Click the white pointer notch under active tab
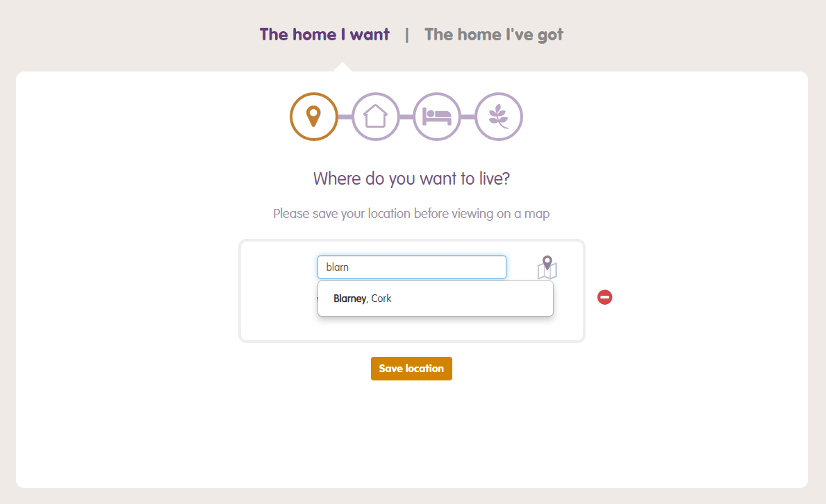This screenshot has width=826, height=504. tap(342, 67)
